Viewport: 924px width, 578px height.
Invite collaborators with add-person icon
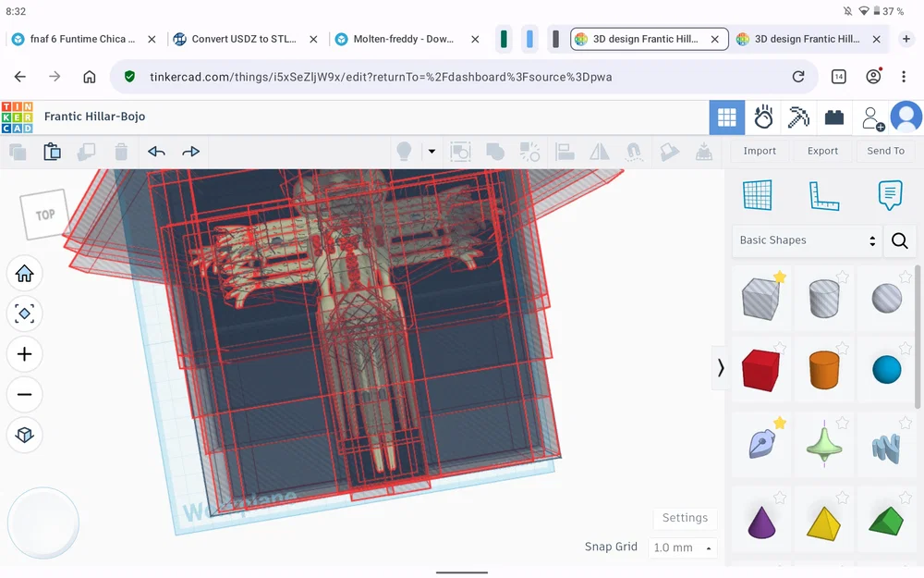872,118
